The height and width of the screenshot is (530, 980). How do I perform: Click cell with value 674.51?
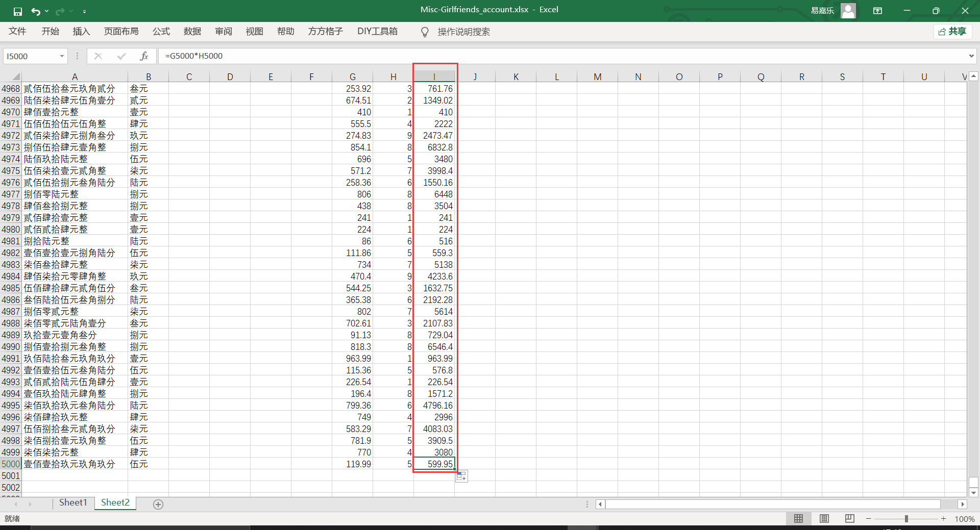pos(352,100)
